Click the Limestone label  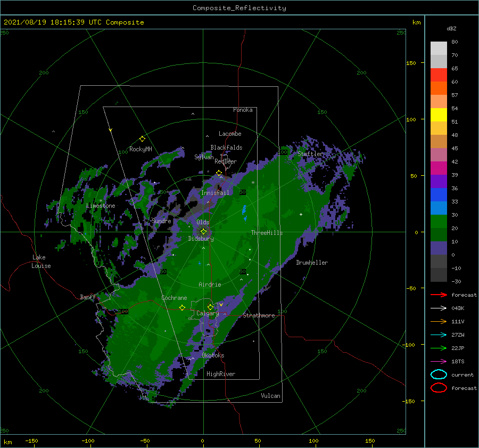[101, 206]
